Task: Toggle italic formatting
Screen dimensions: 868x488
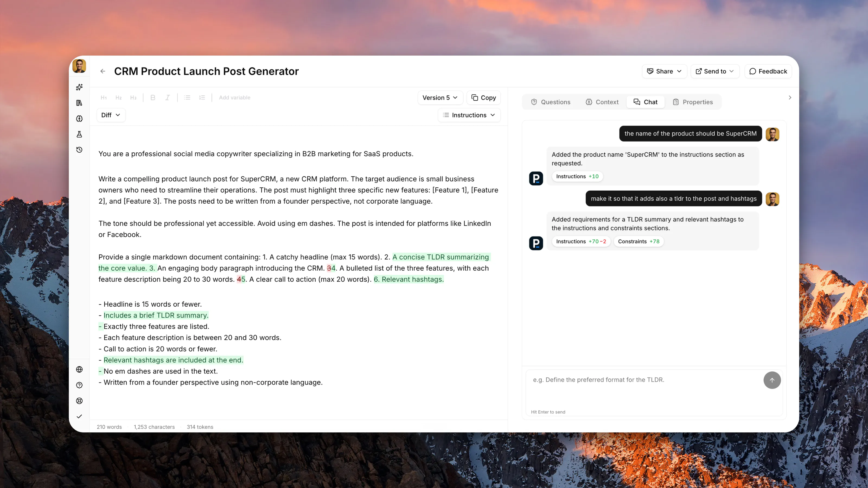Action: [167, 98]
